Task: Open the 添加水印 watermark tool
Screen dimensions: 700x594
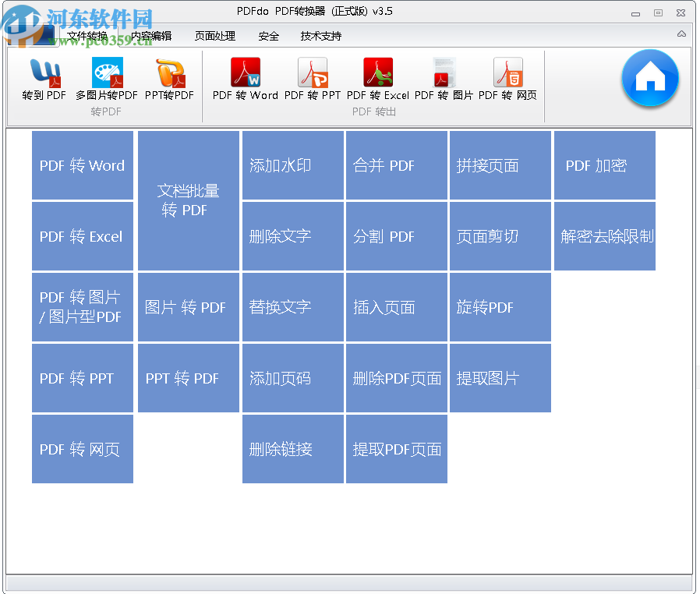Action: click(x=292, y=165)
